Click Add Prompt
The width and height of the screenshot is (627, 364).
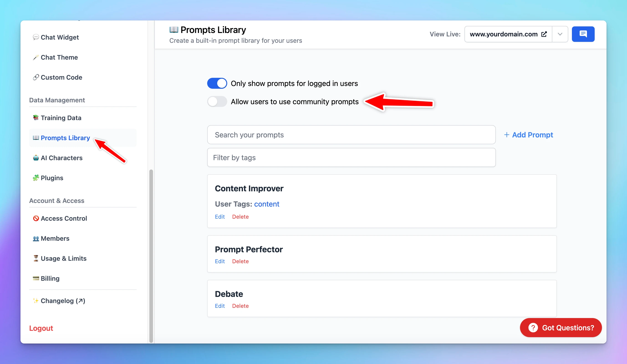tap(528, 135)
